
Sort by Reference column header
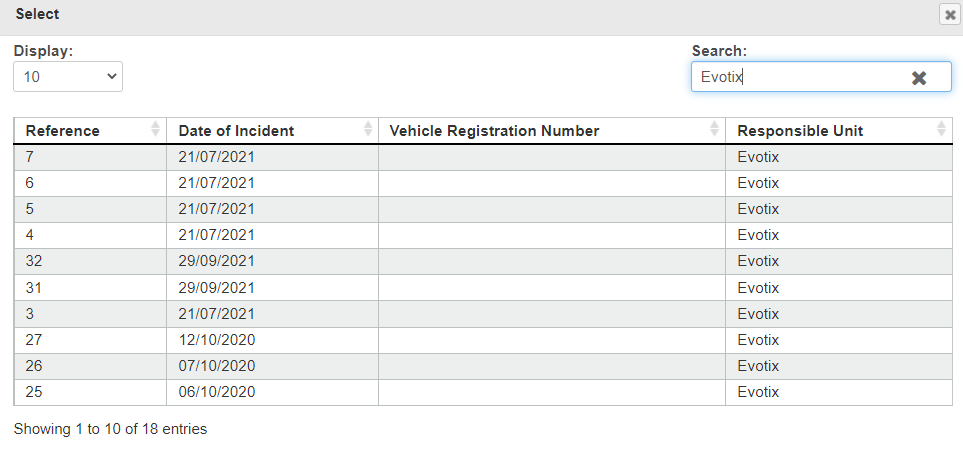(x=63, y=131)
